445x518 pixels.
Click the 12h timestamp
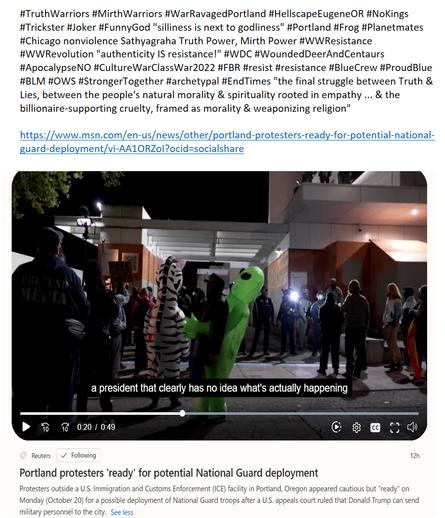[415, 455]
